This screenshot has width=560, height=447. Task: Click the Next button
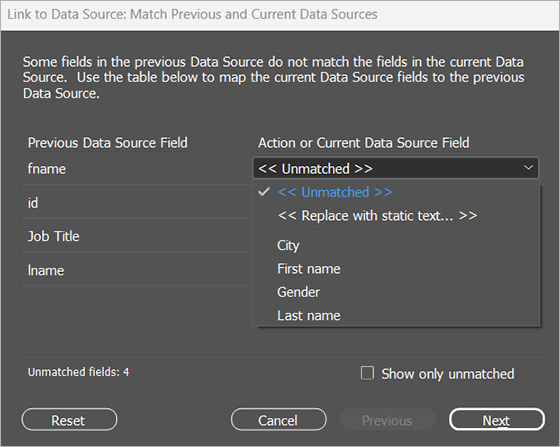(497, 420)
